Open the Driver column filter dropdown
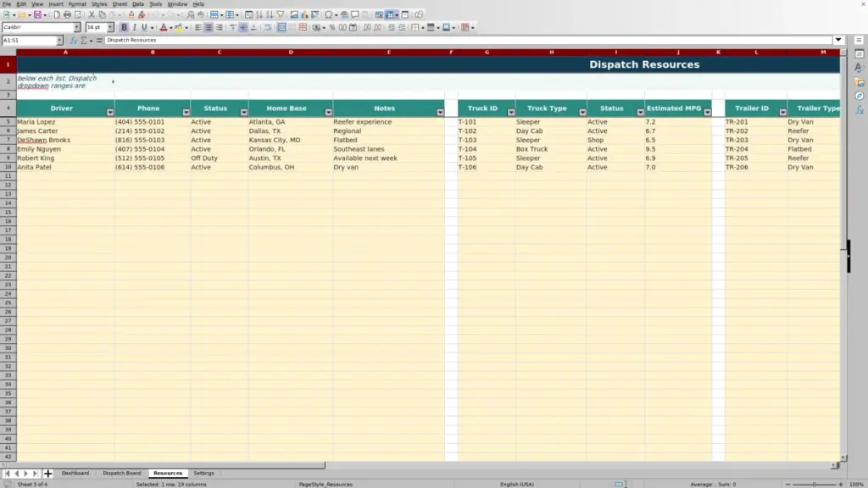The image size is (868, 488). tap(109, 113)
